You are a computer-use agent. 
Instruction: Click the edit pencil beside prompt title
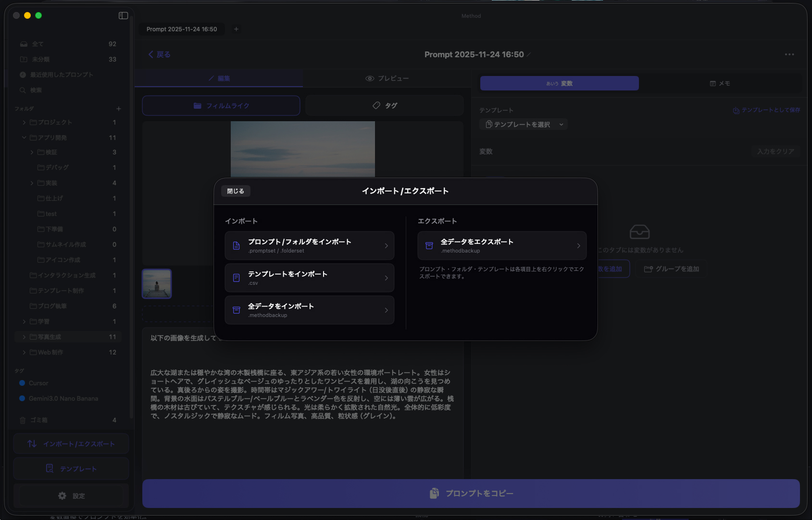coord(529,55)
